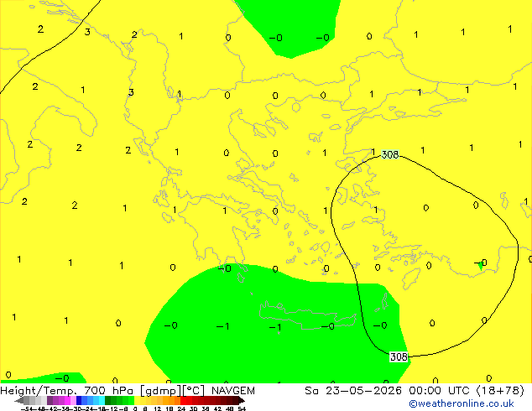
Task: Click the dark blue swatch in the legend
Action: 79,400
